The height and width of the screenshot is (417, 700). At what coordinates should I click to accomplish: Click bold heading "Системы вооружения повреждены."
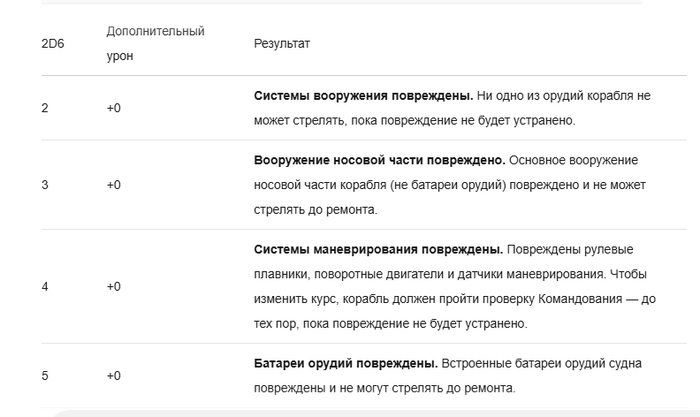pos(363,96)
